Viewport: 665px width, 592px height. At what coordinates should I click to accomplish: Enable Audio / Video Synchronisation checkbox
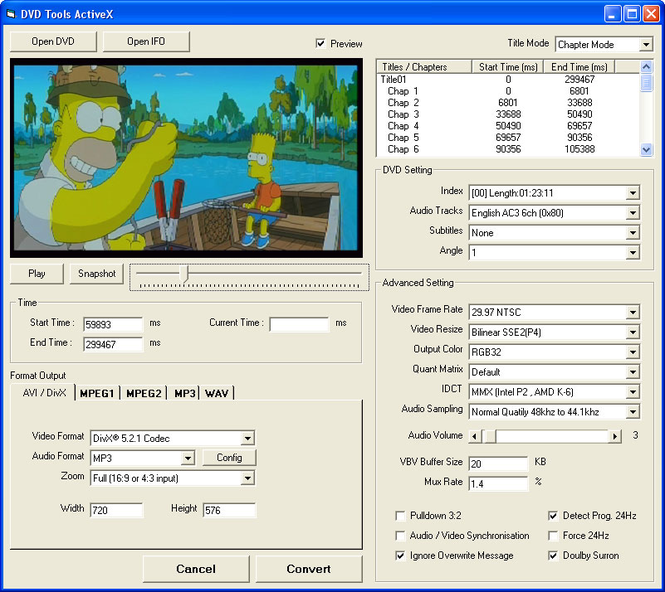(400, 536)
